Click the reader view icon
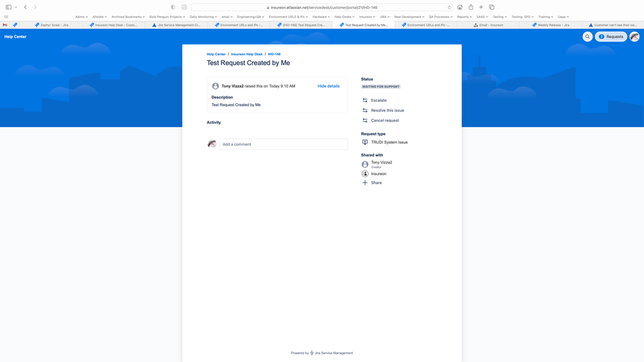This screenshot has height=362, width=644. tap(184, 7)
